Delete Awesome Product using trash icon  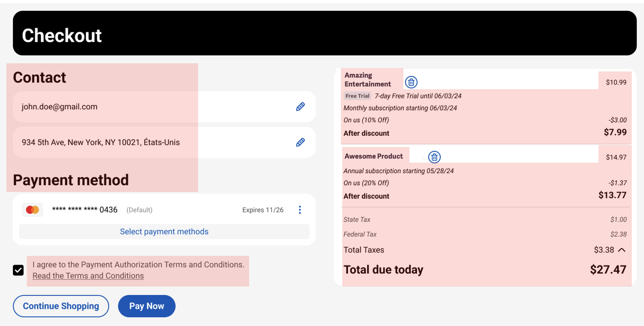coord(434,157)
